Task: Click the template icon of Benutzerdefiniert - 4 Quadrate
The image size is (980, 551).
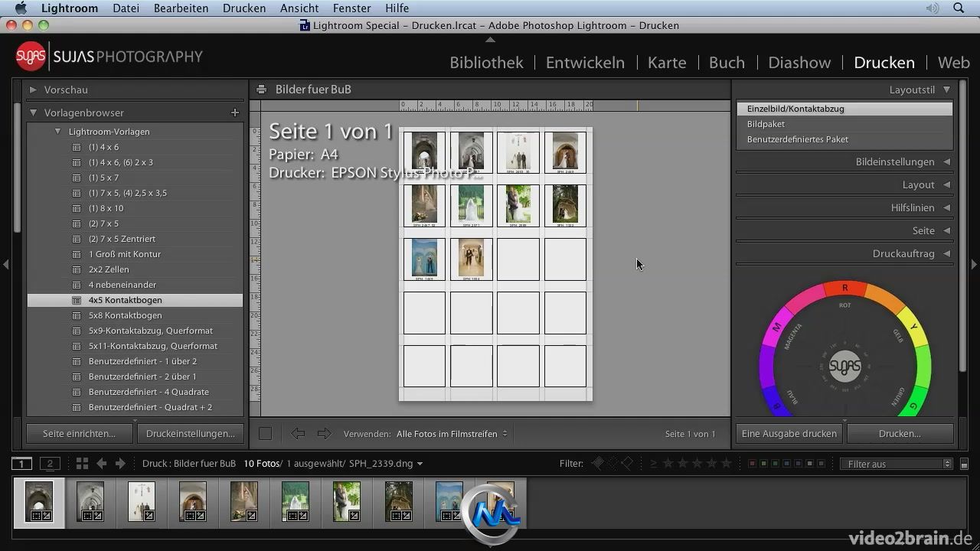Action: coord(77,392)
